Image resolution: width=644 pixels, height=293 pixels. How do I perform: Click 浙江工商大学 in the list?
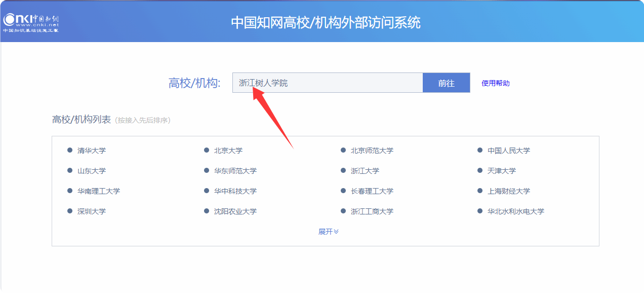point(372,211)
